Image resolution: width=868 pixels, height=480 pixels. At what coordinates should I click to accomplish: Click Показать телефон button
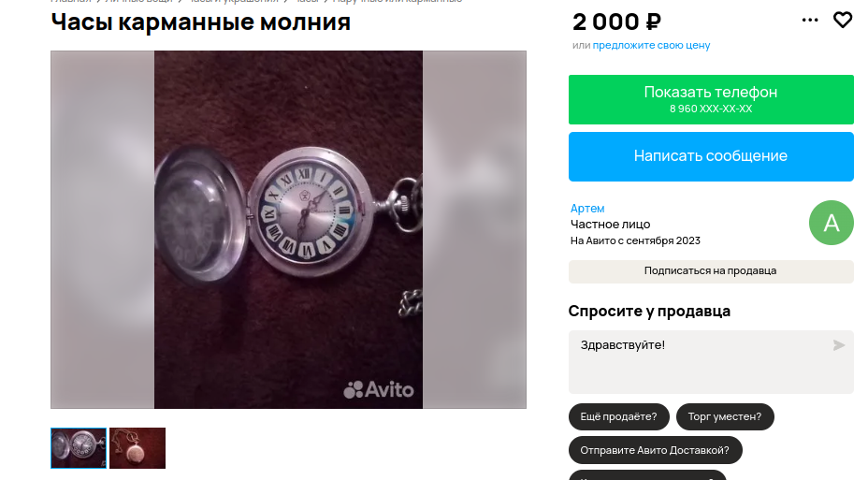711,100
